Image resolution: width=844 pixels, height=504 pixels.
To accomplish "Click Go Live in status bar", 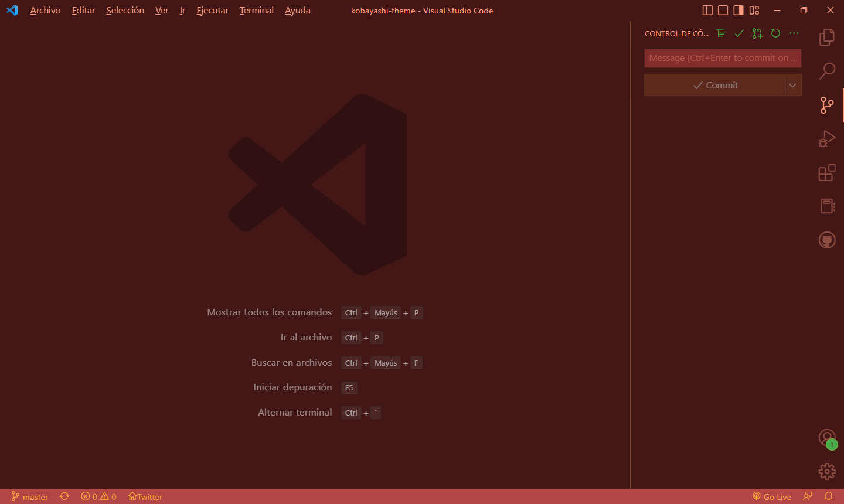I will [x=772, y=496].
